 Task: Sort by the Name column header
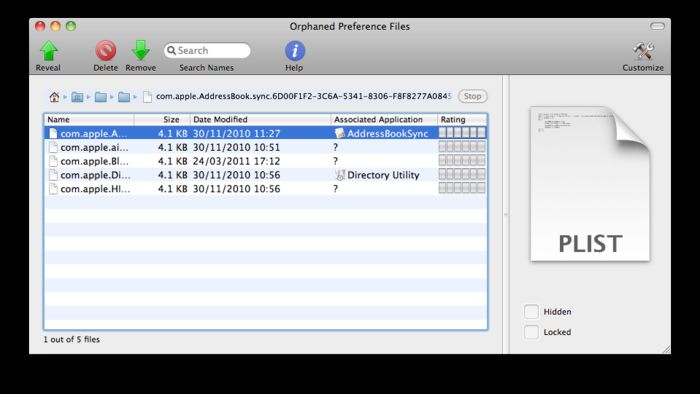(89, 120)
